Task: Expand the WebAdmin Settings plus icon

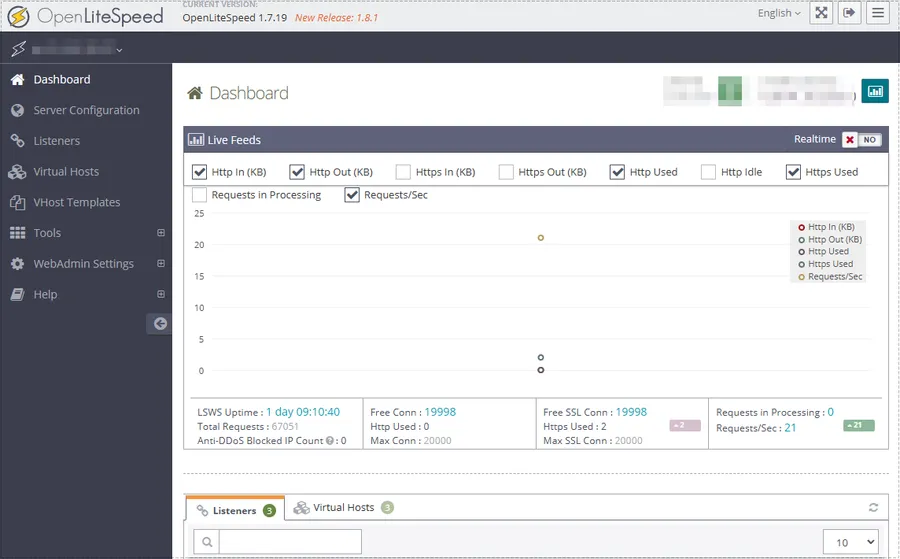Action: click(x=161, y=263)
